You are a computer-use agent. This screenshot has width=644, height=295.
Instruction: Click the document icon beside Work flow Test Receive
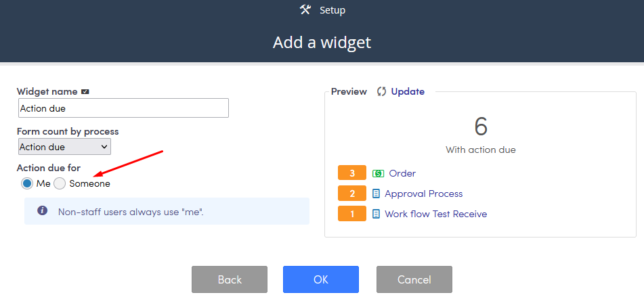(x=376, y=214)
